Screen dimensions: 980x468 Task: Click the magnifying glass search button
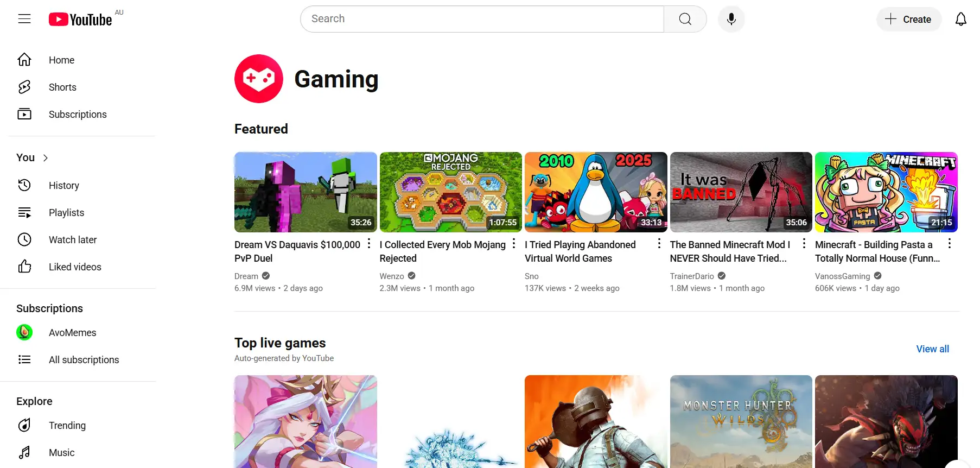[685, 19]
